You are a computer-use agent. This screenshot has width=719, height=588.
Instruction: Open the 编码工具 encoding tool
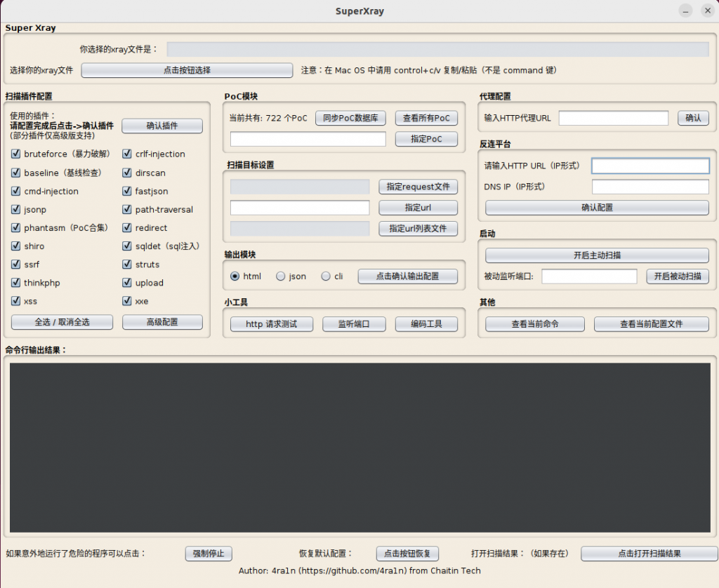point(427,324)
